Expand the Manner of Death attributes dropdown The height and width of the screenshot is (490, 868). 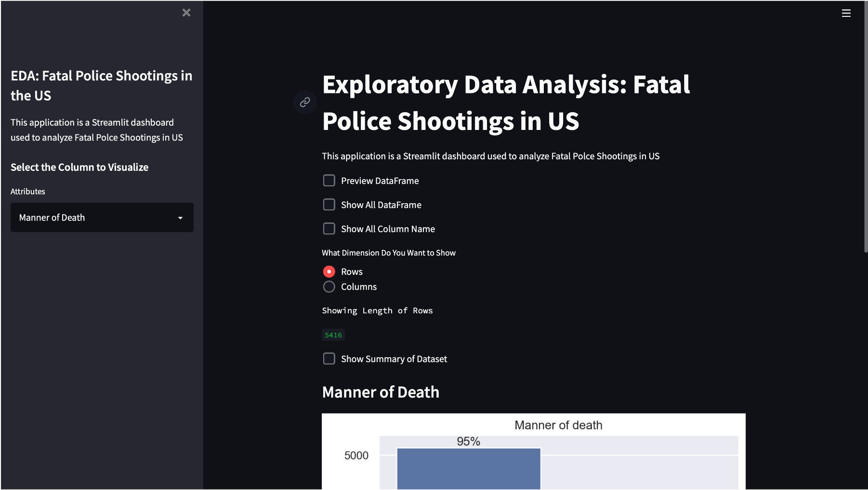point(102,218)
